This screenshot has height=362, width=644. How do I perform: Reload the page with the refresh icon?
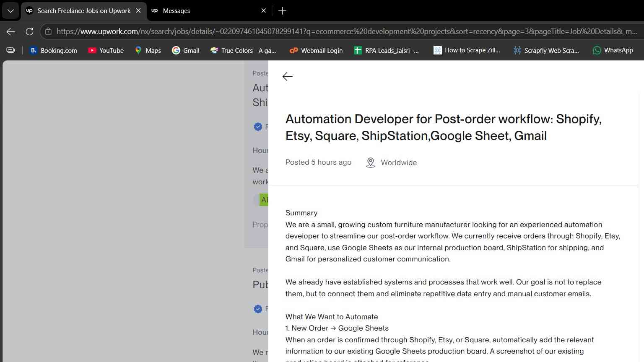pyautogui.click(x=29, y=31)
